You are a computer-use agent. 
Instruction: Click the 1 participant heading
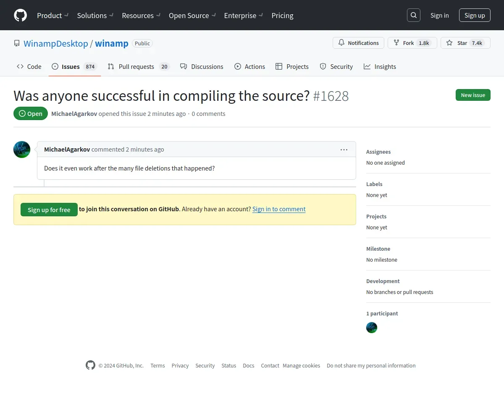pyautogui.click(x=382, y=313)
